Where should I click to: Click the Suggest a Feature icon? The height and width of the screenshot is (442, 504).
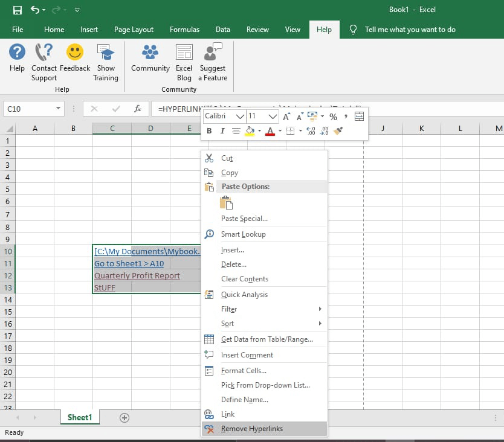click(x=213, y=60)
